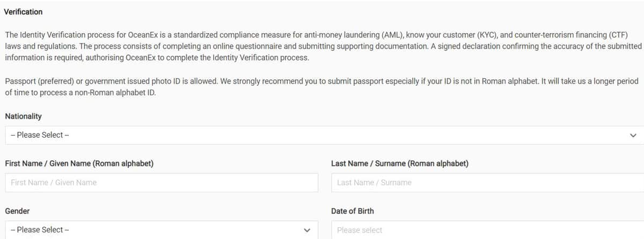The image size is (644, 239).
Task: Click the Nationality field label
Action: [x=23, y=116]
